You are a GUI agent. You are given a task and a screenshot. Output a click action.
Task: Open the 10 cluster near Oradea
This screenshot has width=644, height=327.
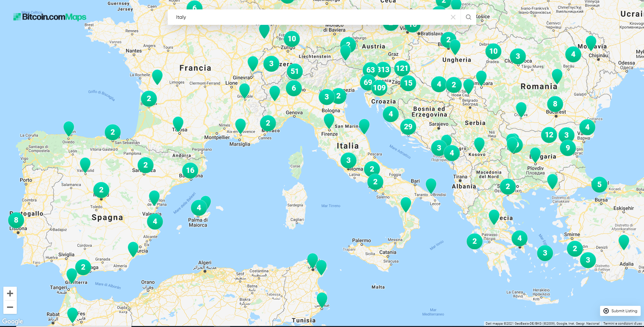point(493,51)
